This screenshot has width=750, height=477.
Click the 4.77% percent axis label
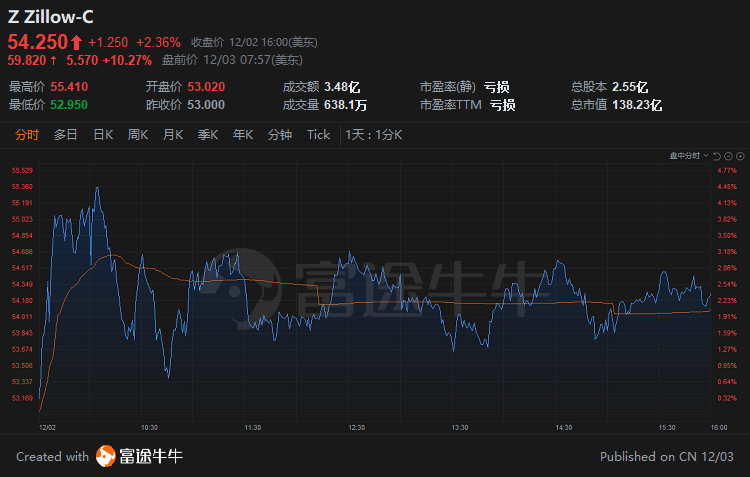[x=727, y=170]
